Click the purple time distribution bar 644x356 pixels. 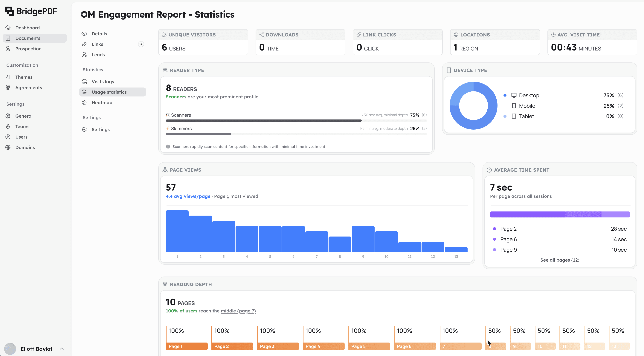coord(560,214)
